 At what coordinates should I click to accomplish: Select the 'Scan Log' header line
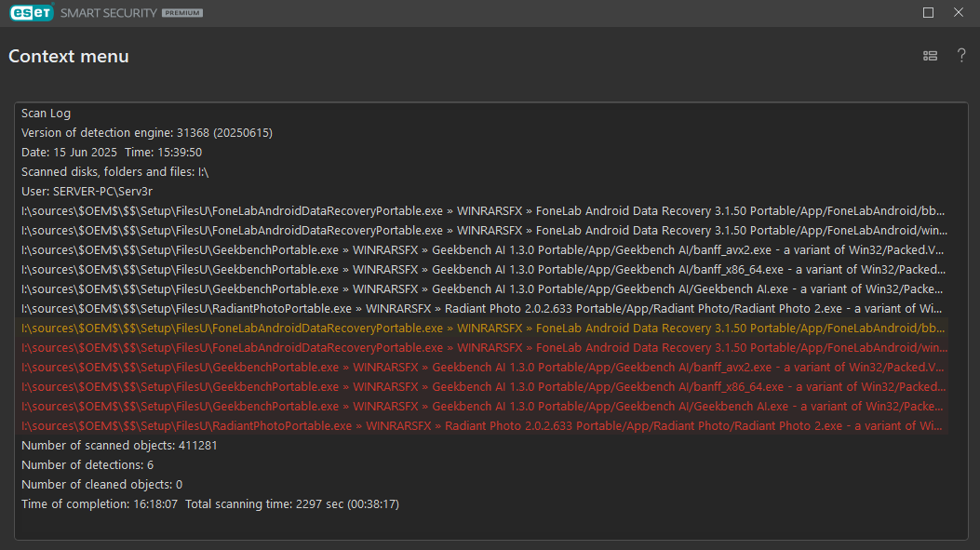click(47, 114)
